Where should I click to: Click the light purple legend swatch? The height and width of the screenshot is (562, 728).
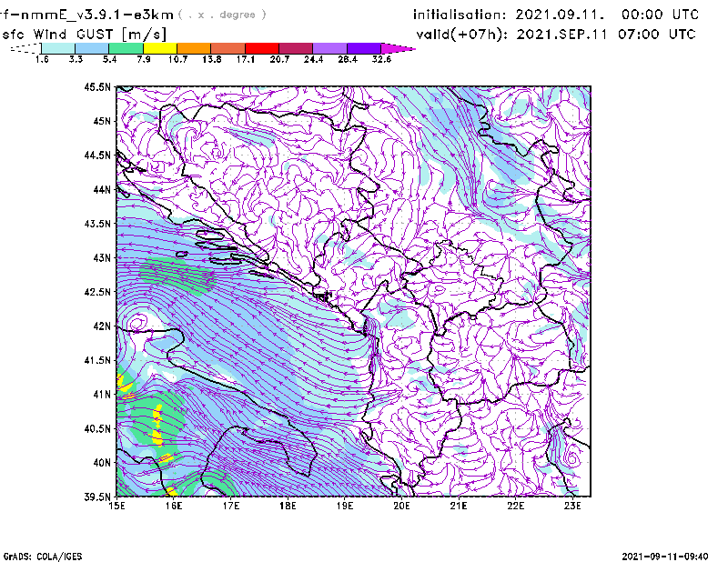point(330,48)
